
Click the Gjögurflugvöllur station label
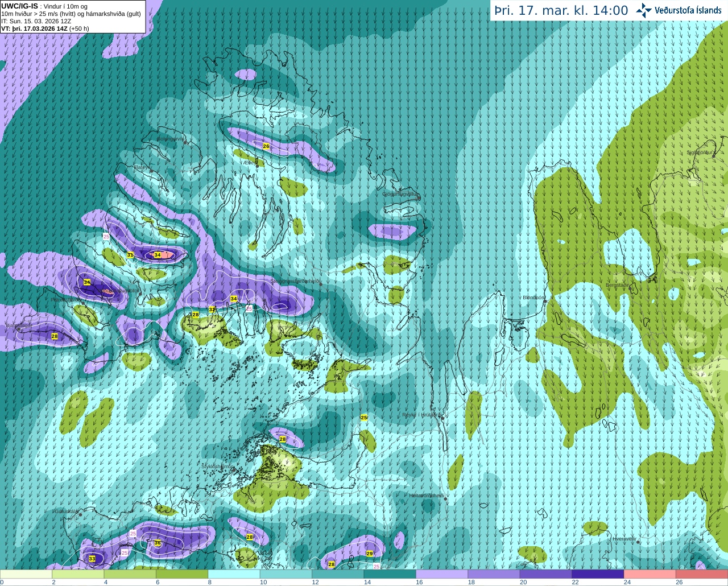[x=401, y=194]
